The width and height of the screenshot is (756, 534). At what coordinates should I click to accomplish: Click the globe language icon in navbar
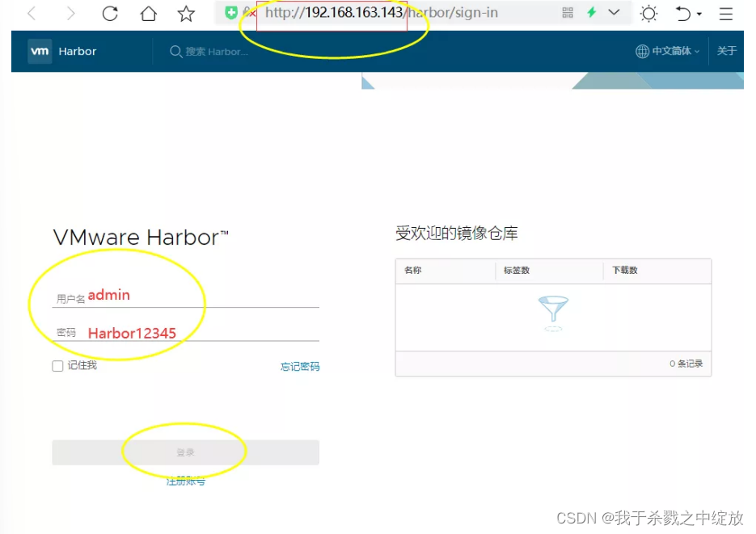click(x=641, y=51)
